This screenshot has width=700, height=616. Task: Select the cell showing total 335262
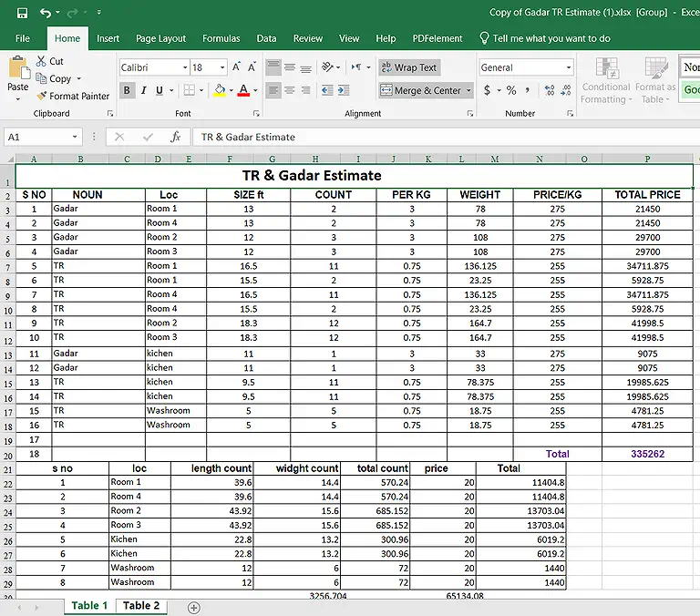point(647,454)
